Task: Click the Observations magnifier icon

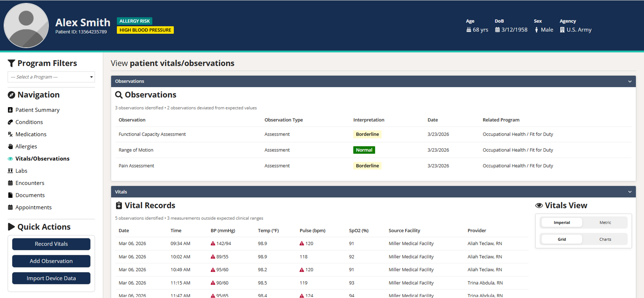Action: point(119,95)
